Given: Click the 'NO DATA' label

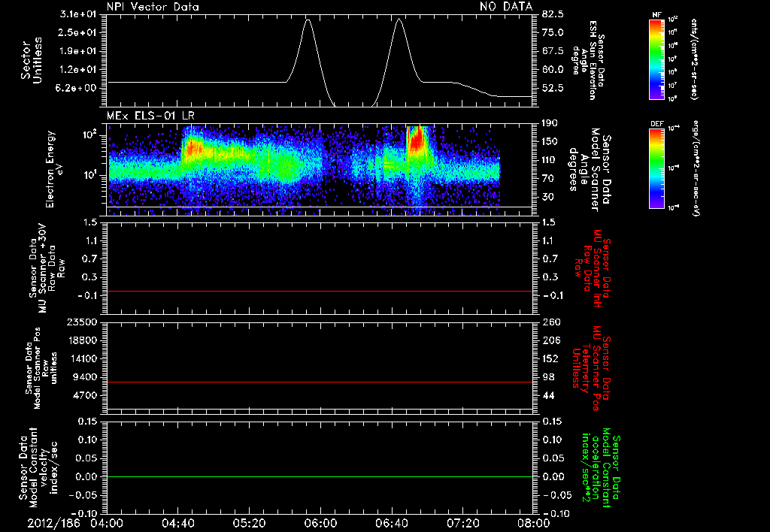Looking at the screenshot, I should [506, 7].
